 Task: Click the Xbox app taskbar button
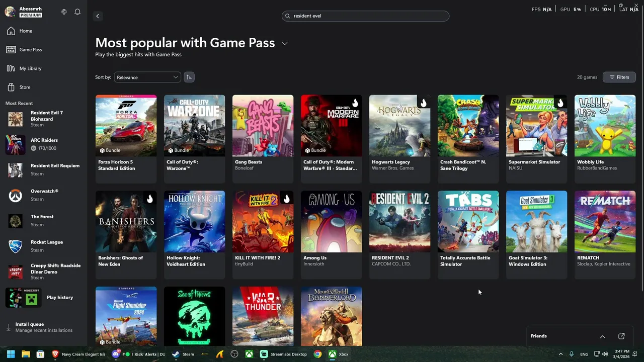(x=339, y=354)
